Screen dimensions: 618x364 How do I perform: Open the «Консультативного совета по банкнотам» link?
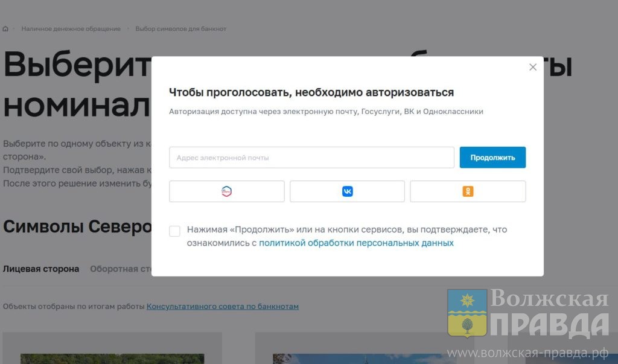click(222, 307)
